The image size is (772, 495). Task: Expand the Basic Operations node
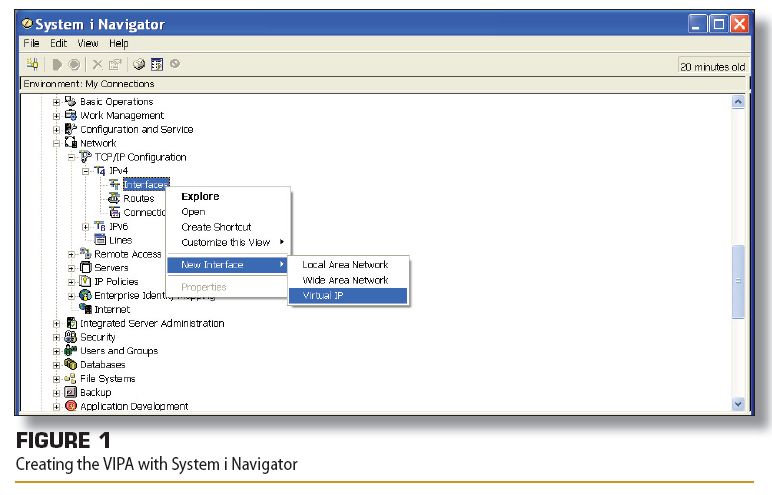pyautogui.click(x=56, y=102)
